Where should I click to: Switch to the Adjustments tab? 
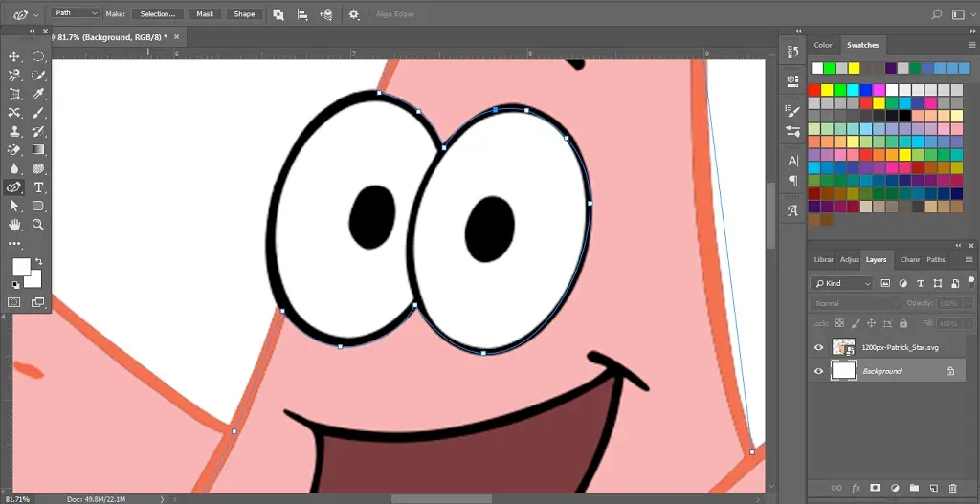(850, 260)
